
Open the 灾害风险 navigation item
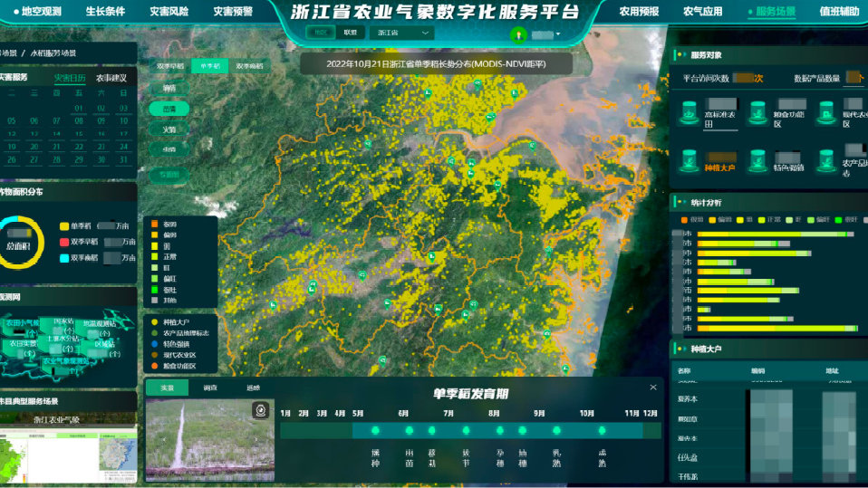[x=169, y=12]
